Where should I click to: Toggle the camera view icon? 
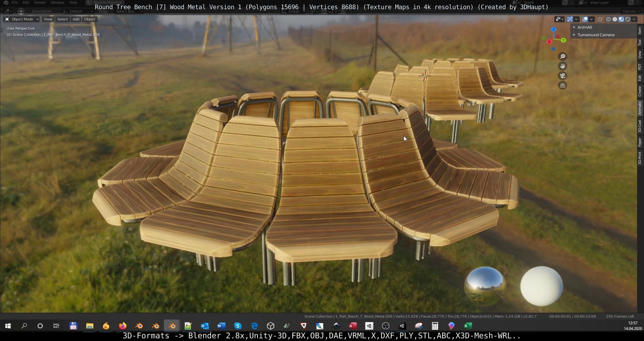tap(562, 76)
